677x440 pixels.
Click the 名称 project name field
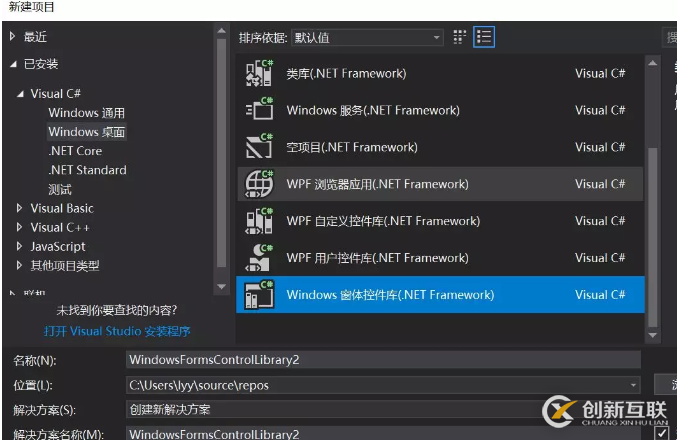(383, 360)
